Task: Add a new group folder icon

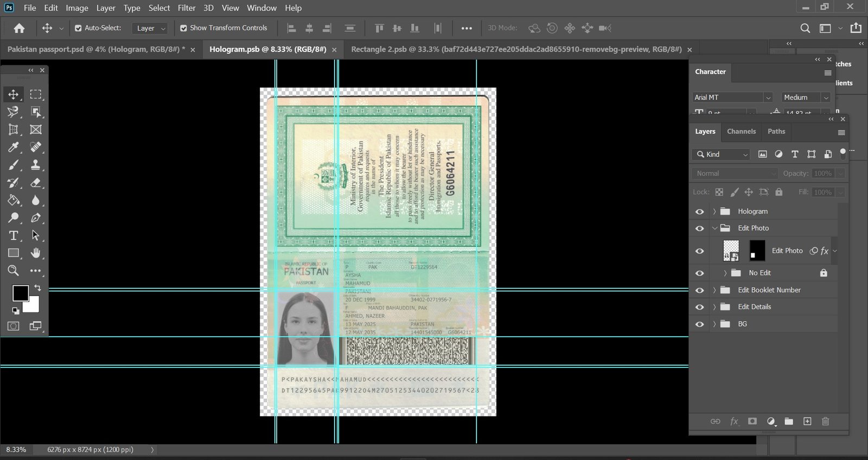Action: [x=789, y=421]
